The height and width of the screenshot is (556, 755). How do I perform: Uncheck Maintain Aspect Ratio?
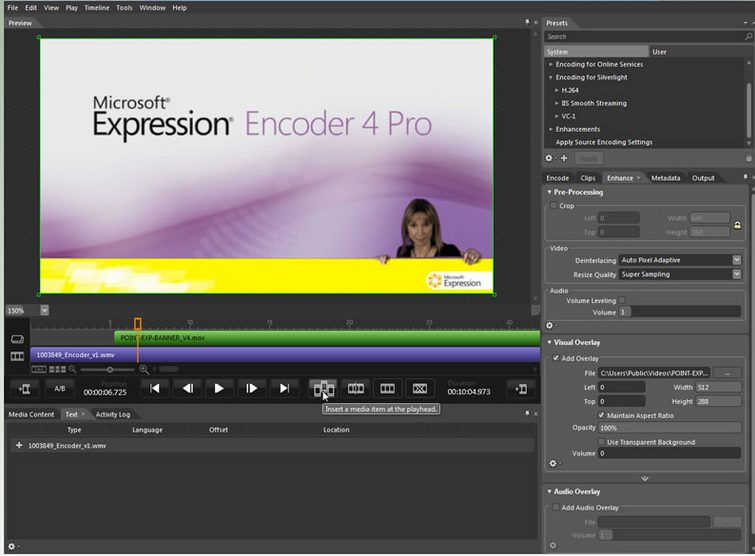coord(601,414)
